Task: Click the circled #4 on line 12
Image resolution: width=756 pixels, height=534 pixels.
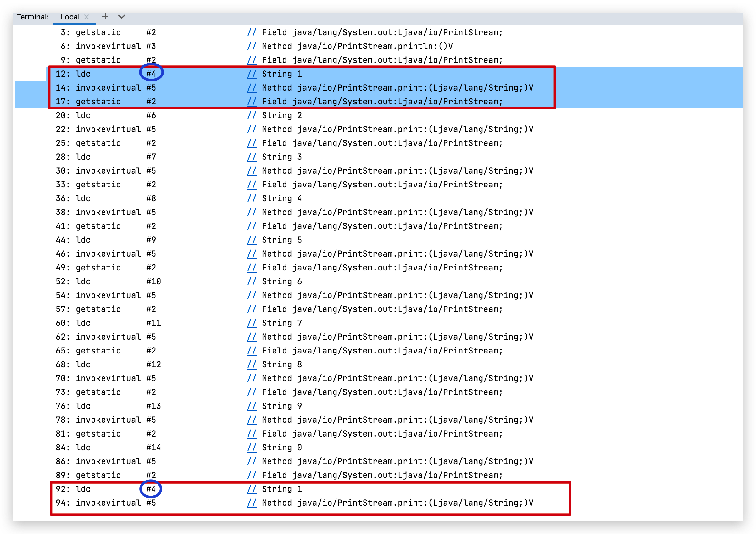Action: (x=151, y=74)
